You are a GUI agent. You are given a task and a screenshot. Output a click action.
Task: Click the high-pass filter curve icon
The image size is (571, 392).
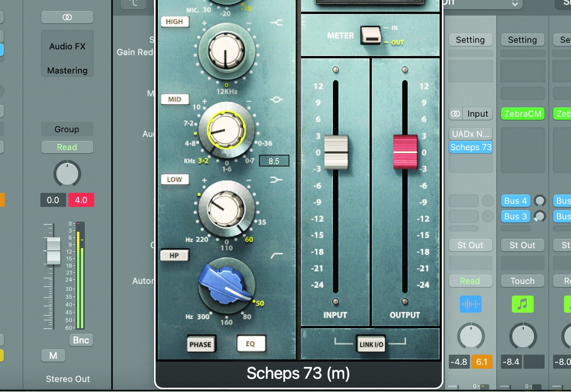tap(277, 255)
